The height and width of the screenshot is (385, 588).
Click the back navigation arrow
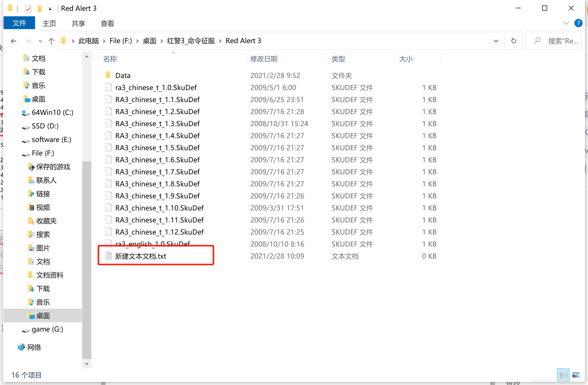(x=14, y=41)
